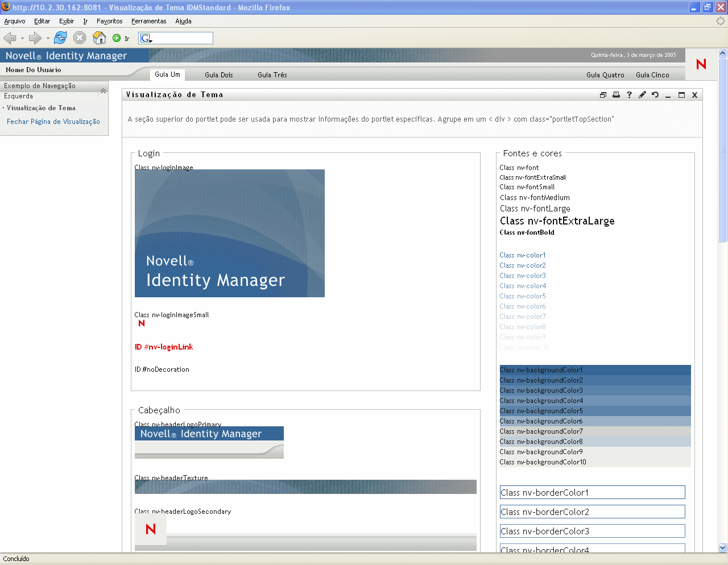Open the Editar menu

point(42,21)
